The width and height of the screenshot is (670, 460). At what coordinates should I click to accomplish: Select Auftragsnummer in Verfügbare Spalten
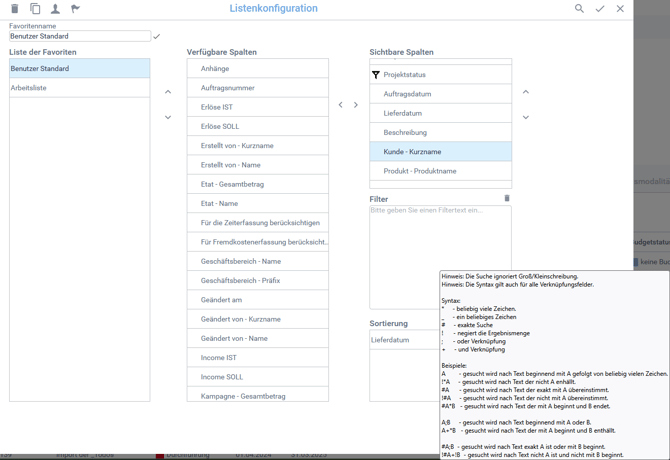click(257, 88)
